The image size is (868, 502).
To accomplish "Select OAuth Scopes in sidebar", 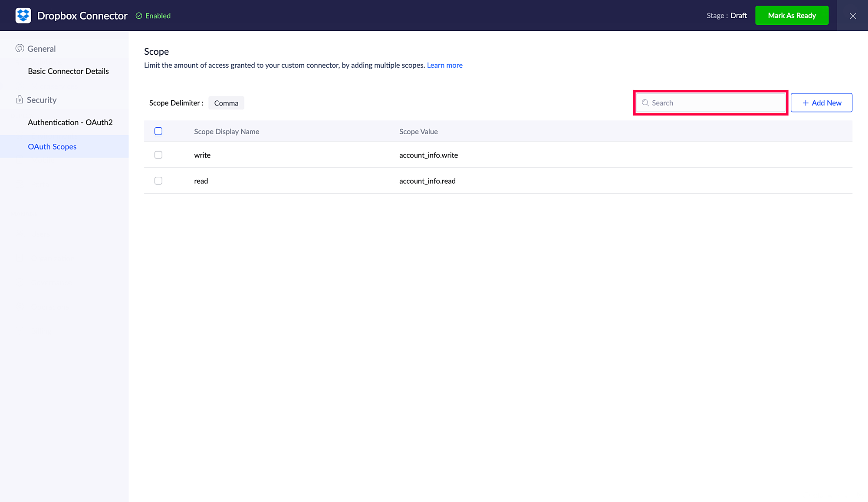I will (52, 147).
